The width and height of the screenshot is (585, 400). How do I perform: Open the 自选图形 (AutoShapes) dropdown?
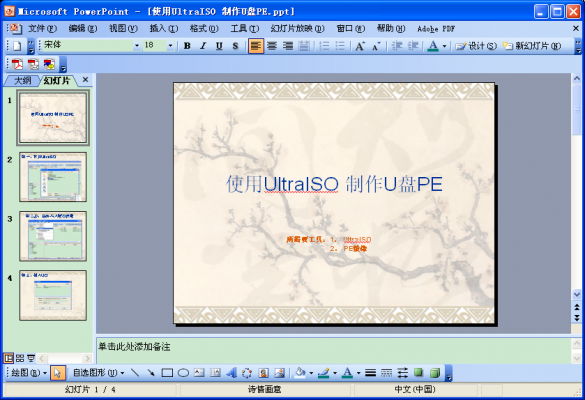point(98,372)
